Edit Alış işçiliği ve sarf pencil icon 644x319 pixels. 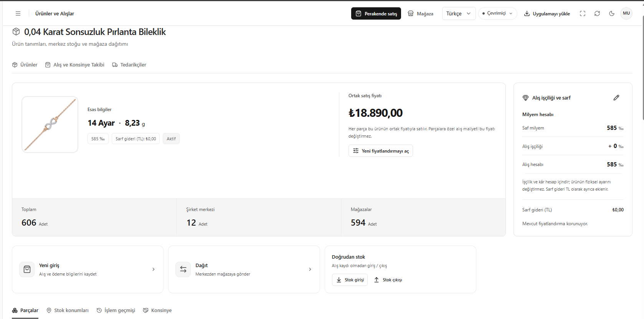point(616,98)
